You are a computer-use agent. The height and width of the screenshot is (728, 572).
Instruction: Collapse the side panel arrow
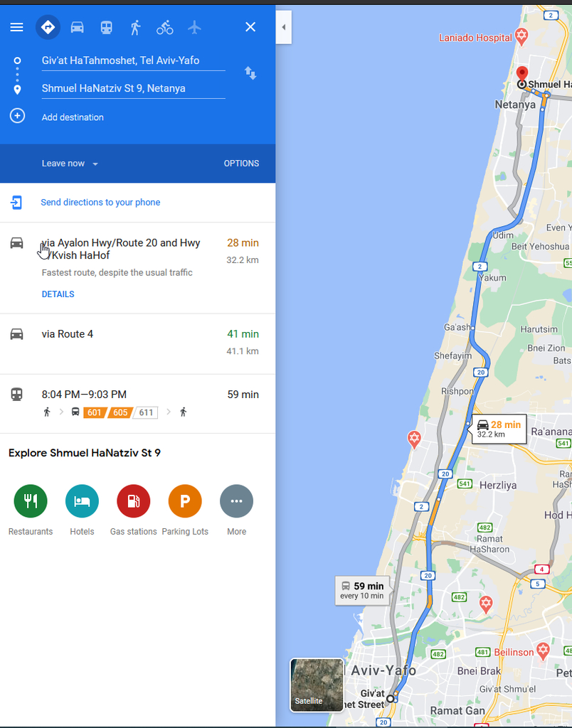tap(283, 27)
